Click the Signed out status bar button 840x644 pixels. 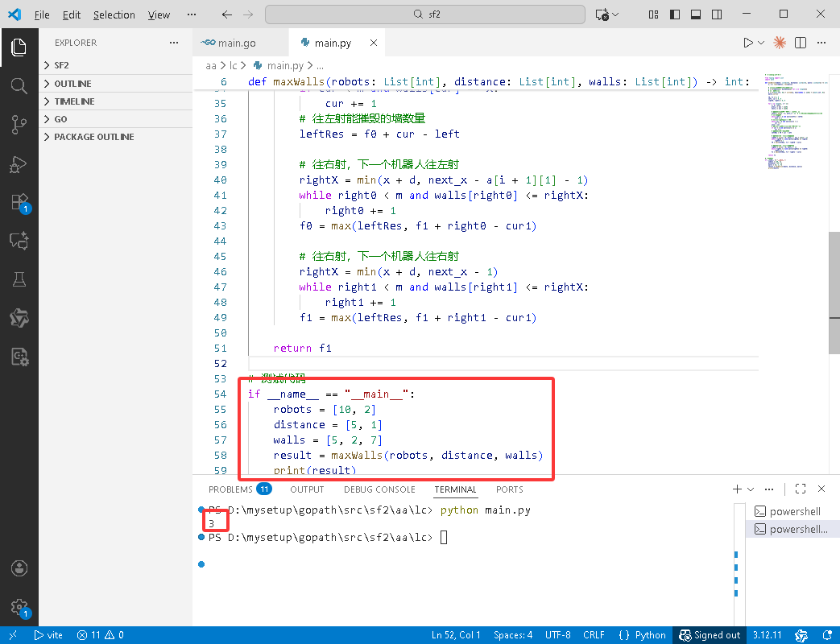click(710, 635)
